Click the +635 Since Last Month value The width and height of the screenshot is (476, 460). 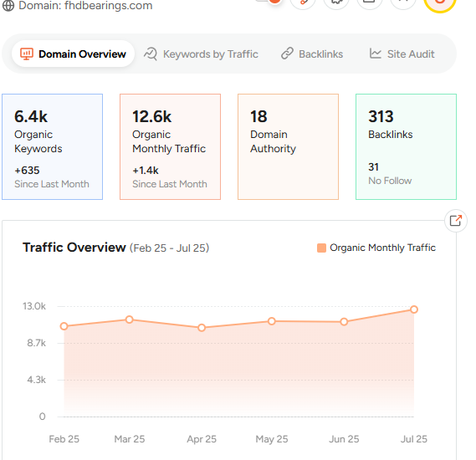coord(27,171)
